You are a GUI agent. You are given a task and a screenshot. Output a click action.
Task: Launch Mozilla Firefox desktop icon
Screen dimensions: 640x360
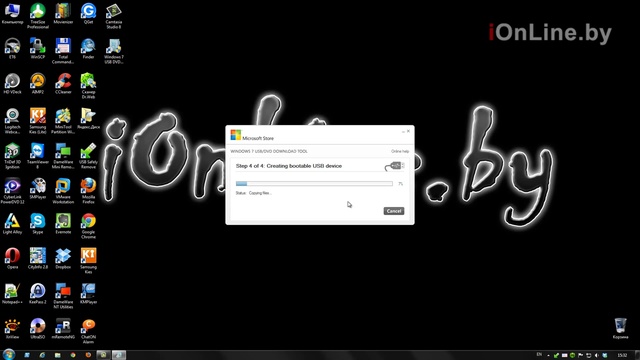pyautogui.click(x=88, y=191)
